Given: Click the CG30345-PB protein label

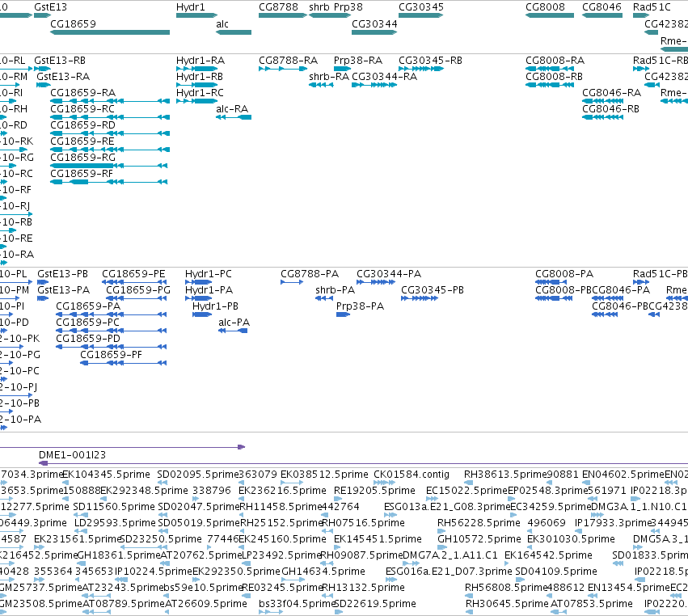Looking at the screenshot, I should 433,290.
